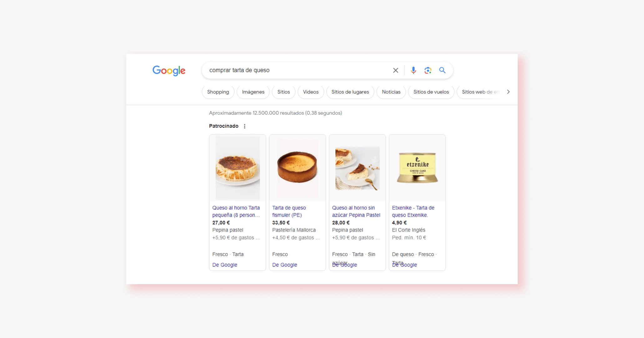Click 'De Google' under the 28,00 € product

click(345, 265)
